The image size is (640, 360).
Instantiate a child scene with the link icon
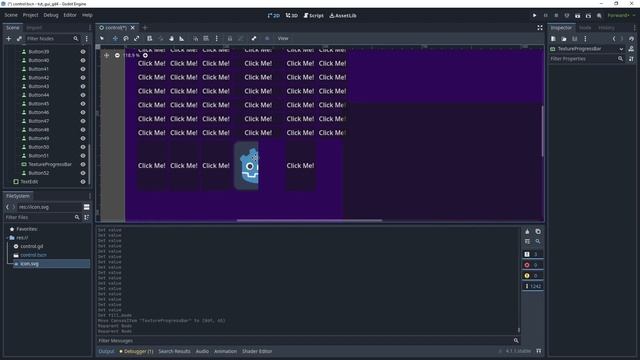point(19,38)
